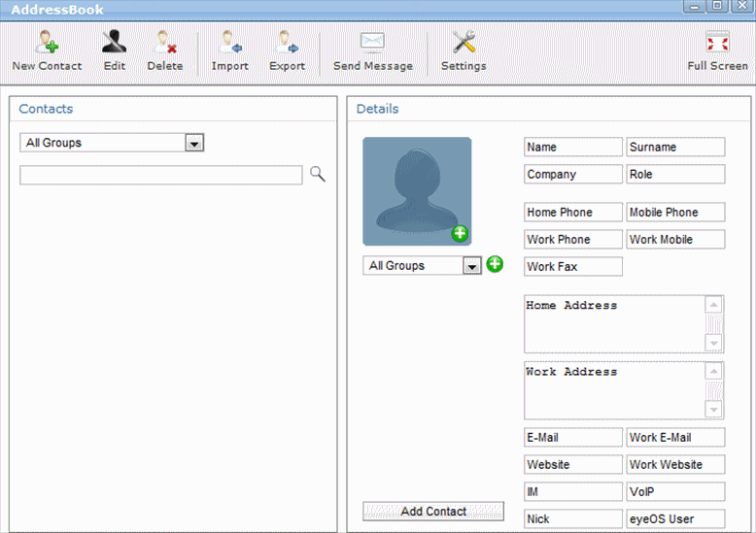756x533 pixels.
Task: Open the Export contacts tool
Action: coord(287,44)
